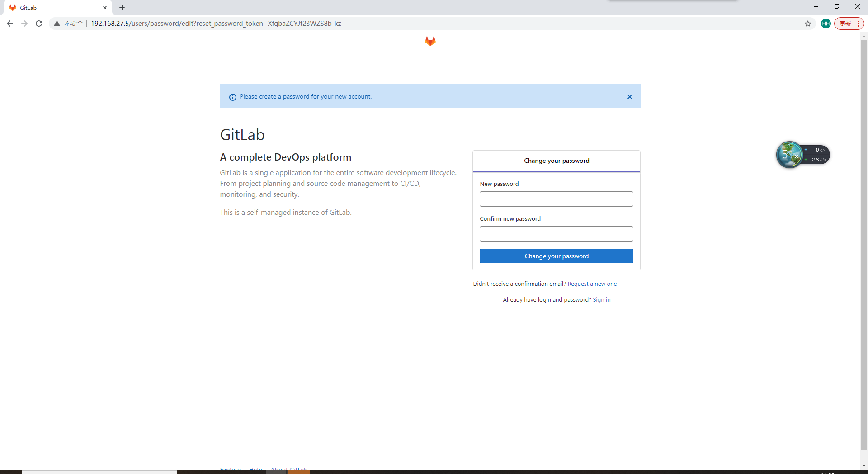
Task: Open the HH profile avatar in the browser
Action: tap(826, 24)
